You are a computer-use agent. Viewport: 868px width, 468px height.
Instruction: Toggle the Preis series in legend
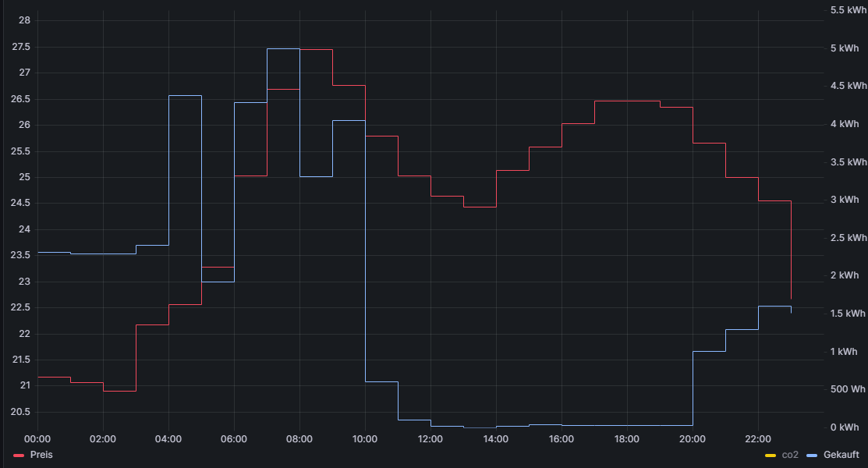[x=41, y=455]
